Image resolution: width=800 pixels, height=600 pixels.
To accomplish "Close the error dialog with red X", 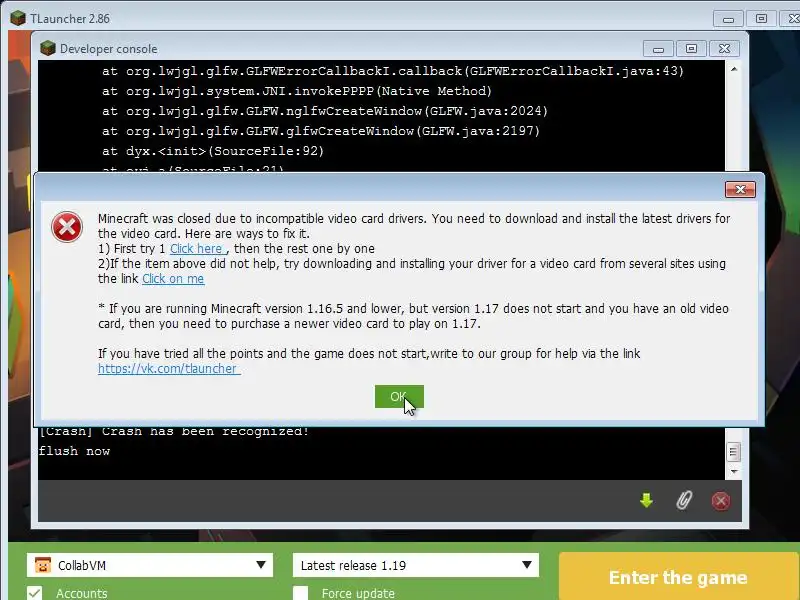I will (x=740, y=190).
